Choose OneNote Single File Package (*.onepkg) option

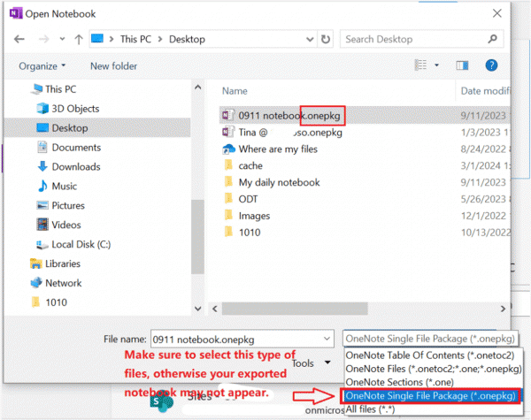[430, 395]
